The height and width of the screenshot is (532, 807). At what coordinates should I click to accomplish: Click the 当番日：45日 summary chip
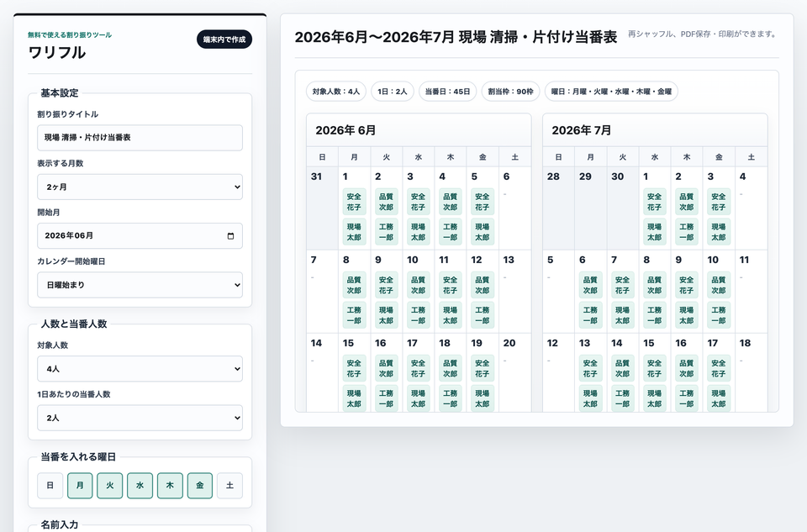[x=447, y=92]
